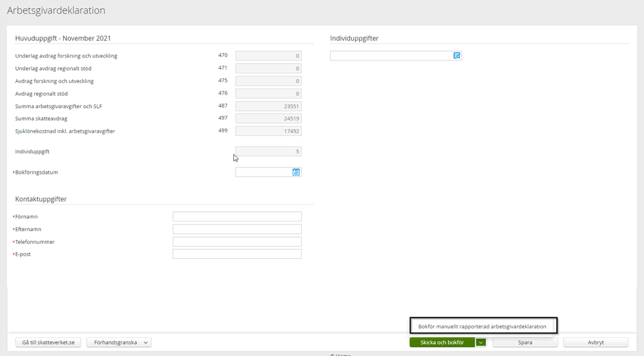Select the E-post input field

coord(237,254)
